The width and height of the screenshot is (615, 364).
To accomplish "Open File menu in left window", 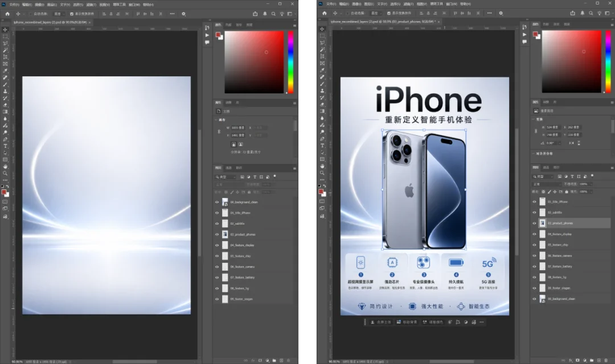I will [x=14, y=5].
